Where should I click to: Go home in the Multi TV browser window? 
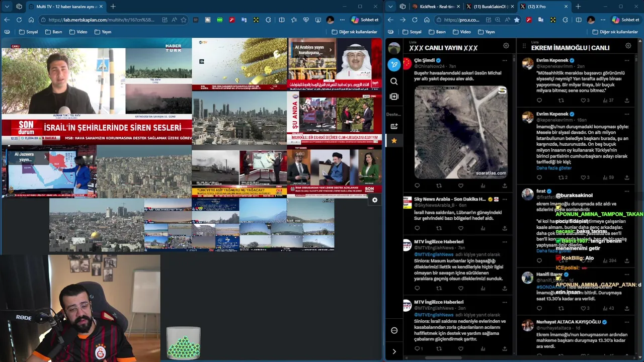click(x=31, y=20)
